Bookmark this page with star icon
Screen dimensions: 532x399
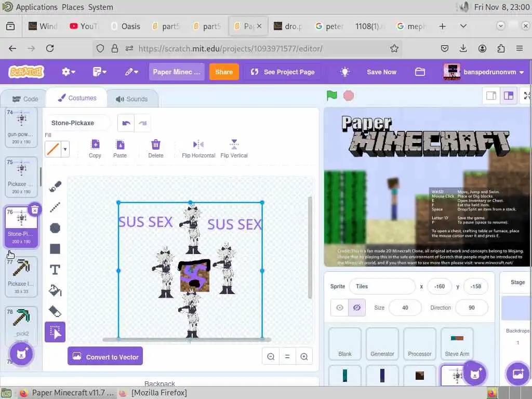click(x=394, y=48)
